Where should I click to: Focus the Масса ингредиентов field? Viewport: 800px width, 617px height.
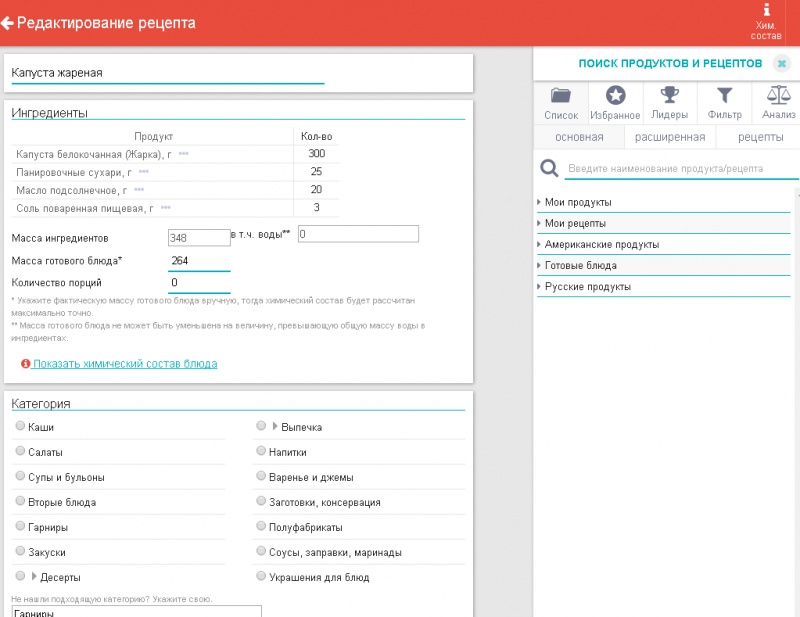pos(199,237)
